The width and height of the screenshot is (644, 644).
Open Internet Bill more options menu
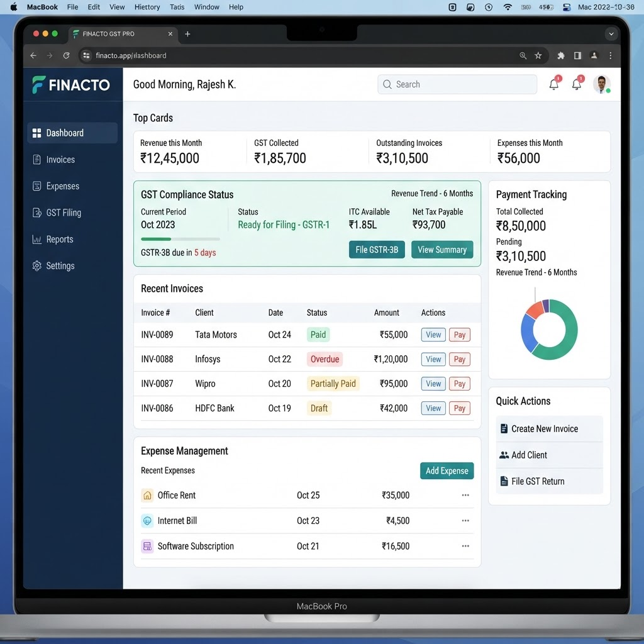465,520
